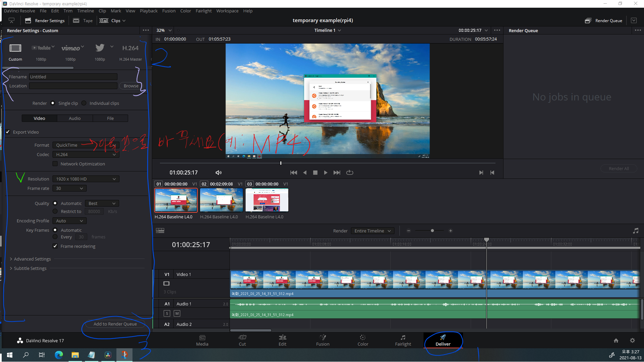
Task: Open the Fusion page icon
Action: 323,340
